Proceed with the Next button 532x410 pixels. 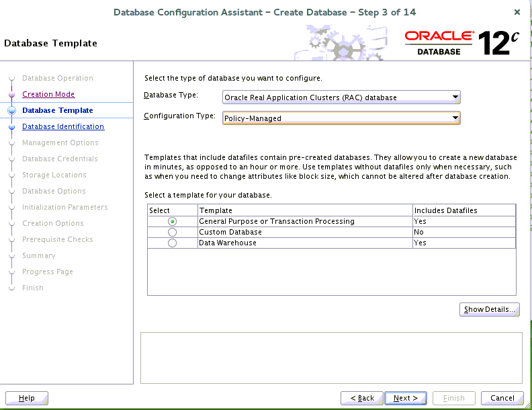click(x=406, y=398)
